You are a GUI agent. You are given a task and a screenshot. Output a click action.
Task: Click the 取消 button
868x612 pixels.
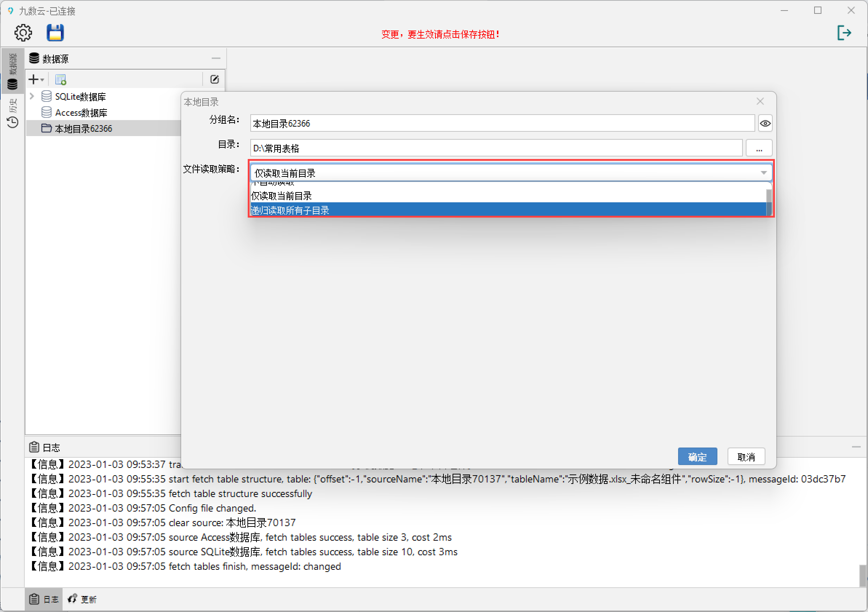(746, 457)
